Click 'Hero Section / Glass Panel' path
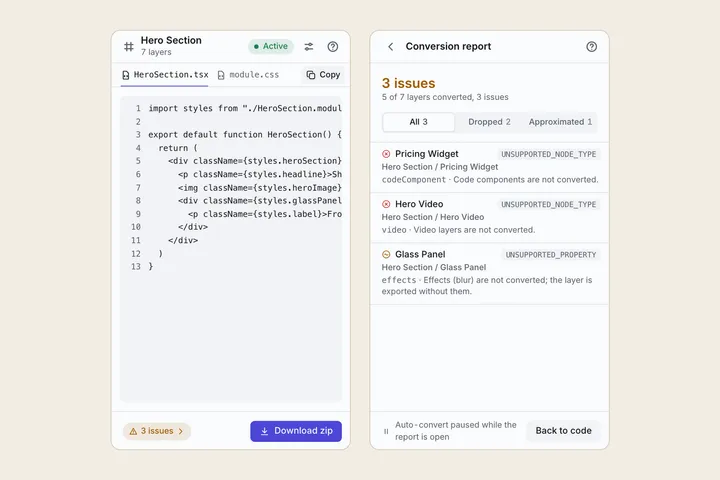720x480 pixels. (434, 267)
